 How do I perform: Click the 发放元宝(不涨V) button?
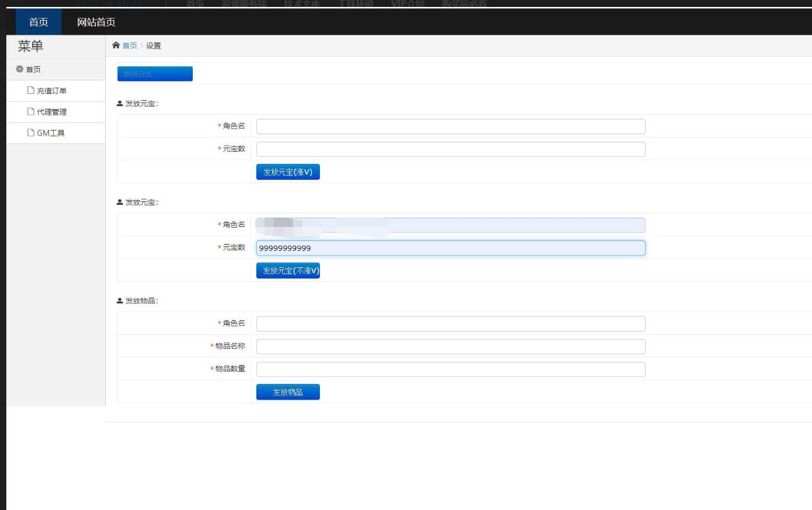(x=288, y=270)
